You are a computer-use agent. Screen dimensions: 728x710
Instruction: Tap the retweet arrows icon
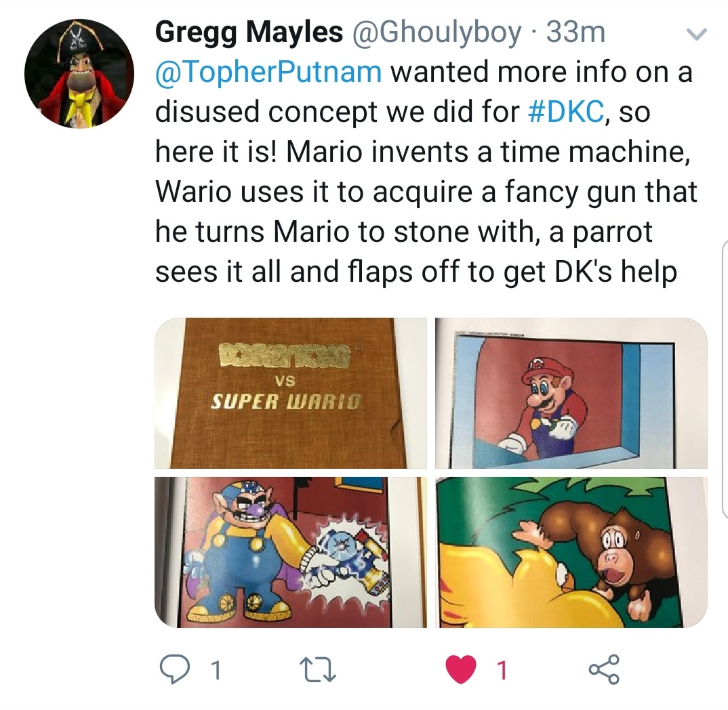coord(318,670)
